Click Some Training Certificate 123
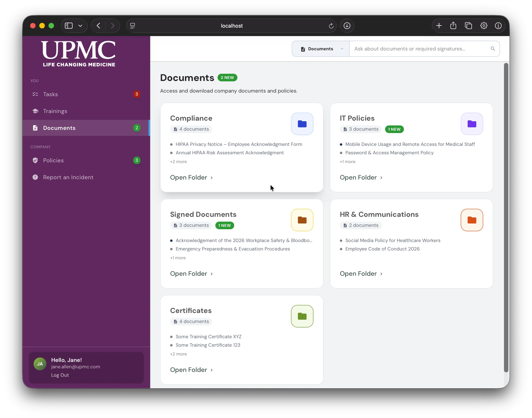This screenshot has width=532, height=418. pyautogui.click(x=208, y=345)
